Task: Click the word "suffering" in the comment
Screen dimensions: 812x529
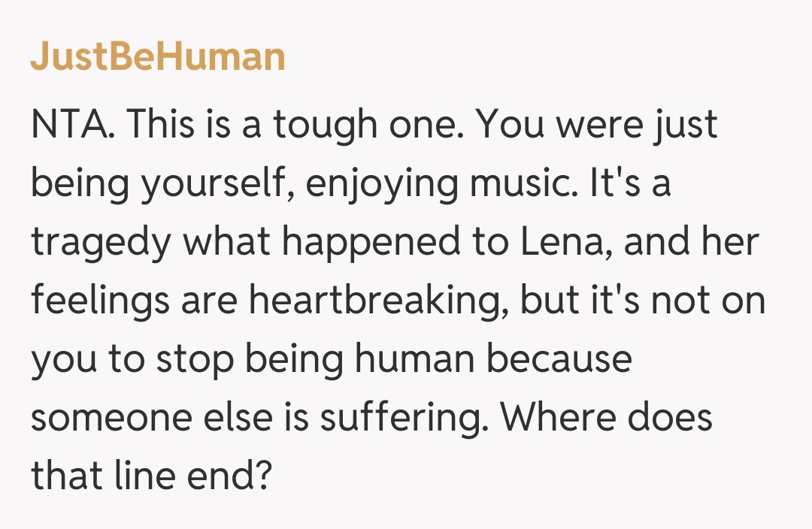Action: (x=398, y=418)
